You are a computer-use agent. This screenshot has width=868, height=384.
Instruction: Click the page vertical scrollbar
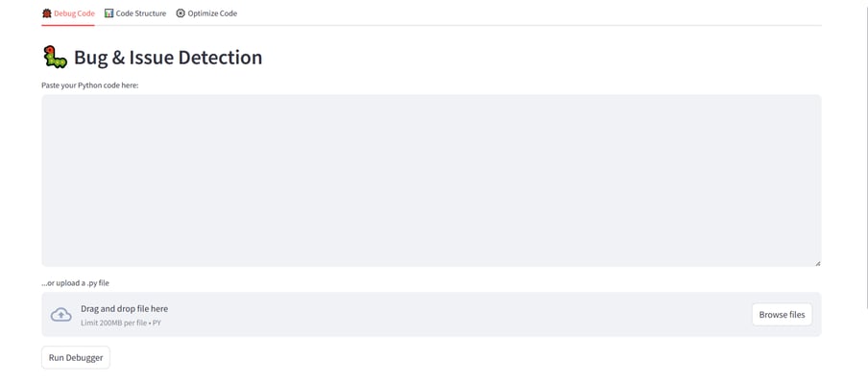coord(866,155)
